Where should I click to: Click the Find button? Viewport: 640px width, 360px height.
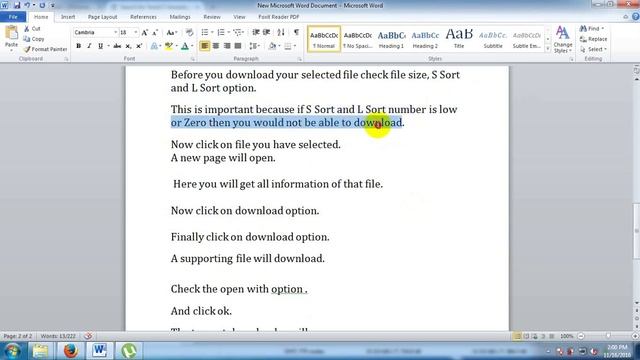(x=592, y=29)
